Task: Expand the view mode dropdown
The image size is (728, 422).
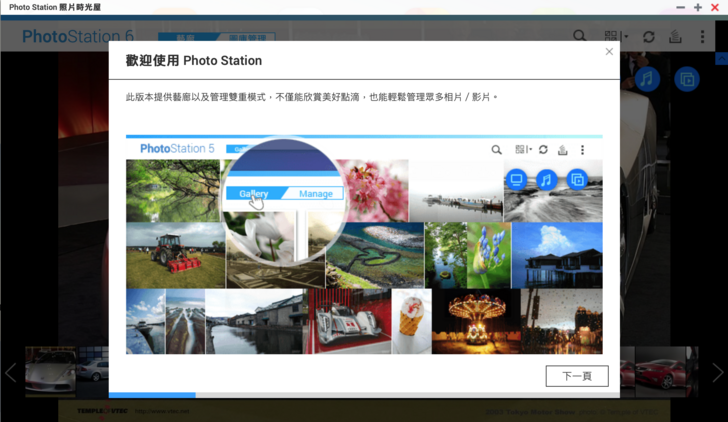Action: pos(624,37)
